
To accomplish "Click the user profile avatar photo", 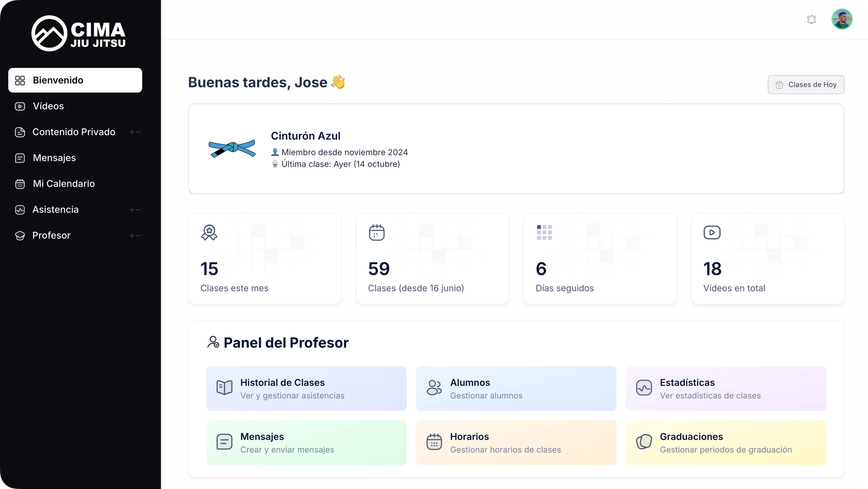I will coord(842,19).
